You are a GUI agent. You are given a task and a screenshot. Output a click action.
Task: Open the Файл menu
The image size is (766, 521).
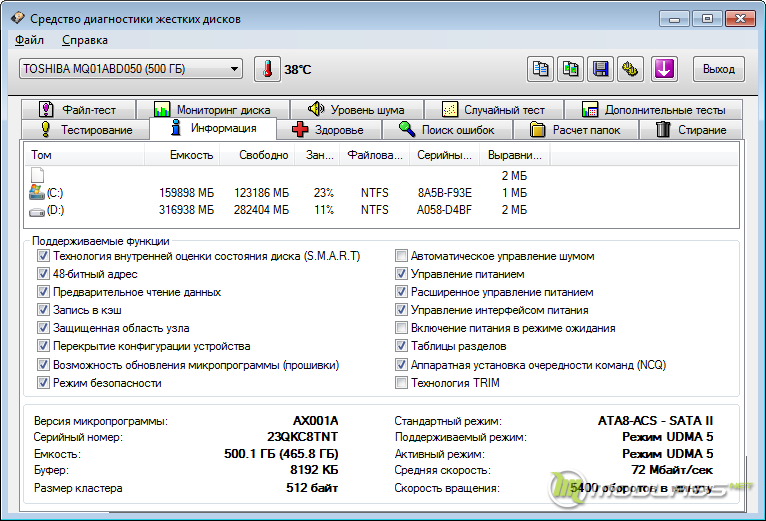click(29, 40)
